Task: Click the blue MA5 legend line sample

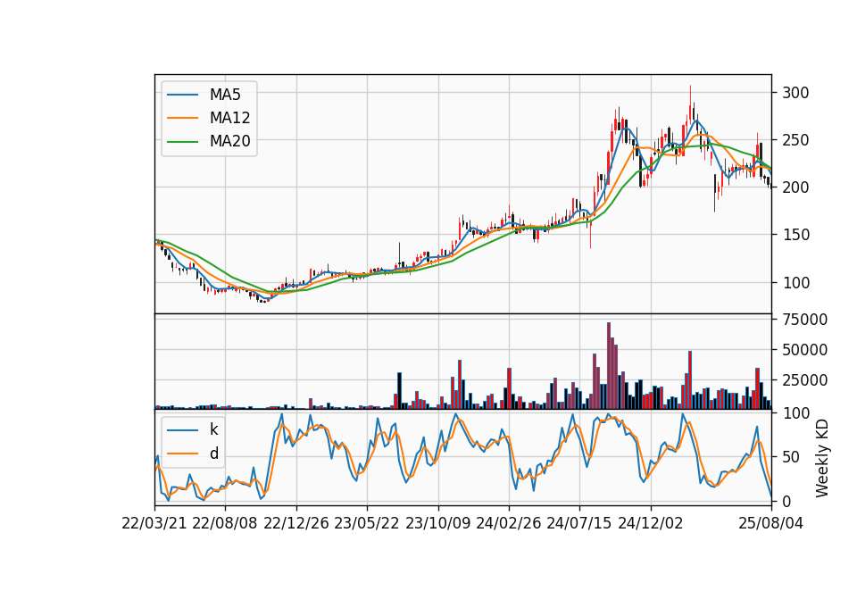Action: pyautogui.click(x=182, y=95)
